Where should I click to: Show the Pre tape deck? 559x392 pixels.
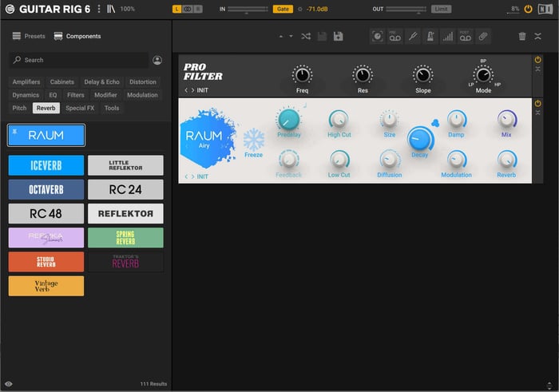pos(394,37)
